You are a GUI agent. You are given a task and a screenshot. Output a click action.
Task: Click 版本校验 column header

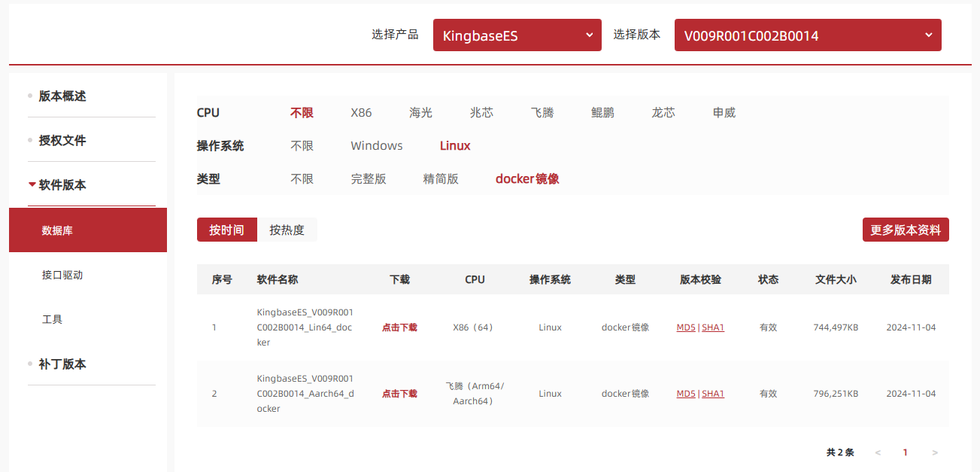700,279
